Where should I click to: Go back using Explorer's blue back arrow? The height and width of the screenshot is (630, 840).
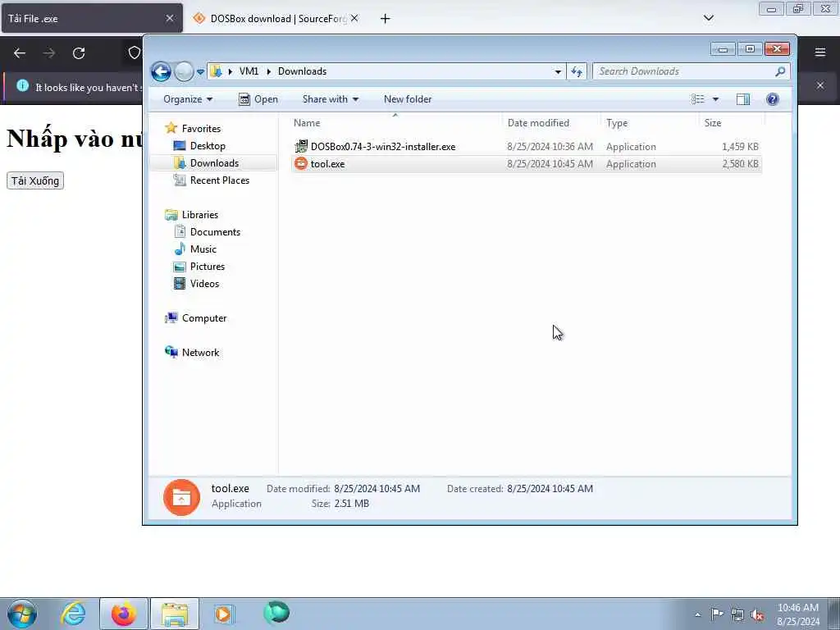161,71
